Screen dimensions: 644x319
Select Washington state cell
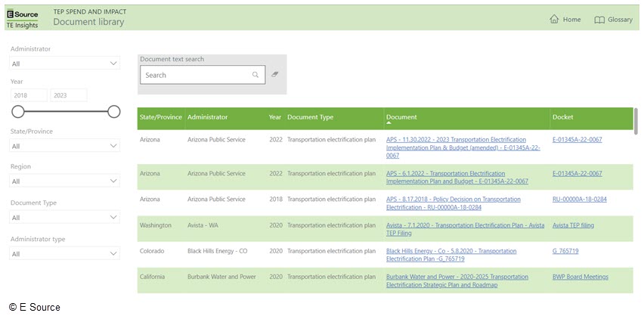pyautogui.click(x=155, y=225)
